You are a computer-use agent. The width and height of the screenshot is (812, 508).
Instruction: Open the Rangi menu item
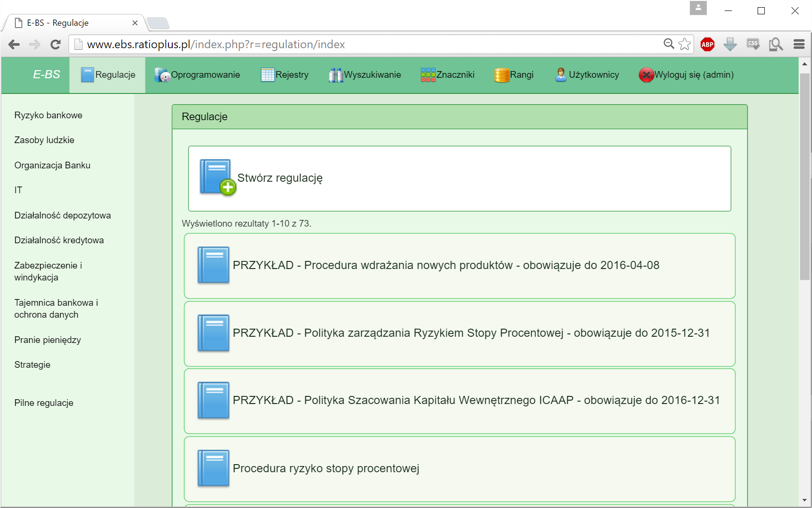pos(514,75)
